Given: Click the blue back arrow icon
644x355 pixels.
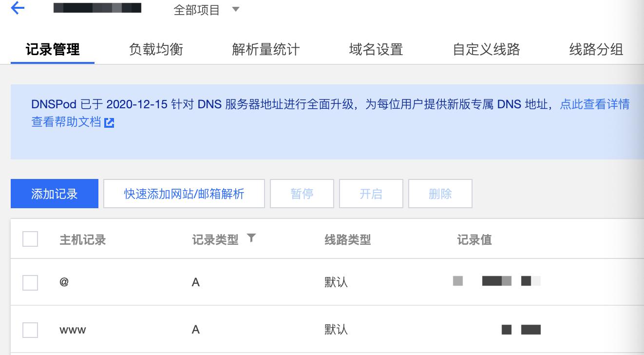Looking at the screenshot, I should [18, 8].
